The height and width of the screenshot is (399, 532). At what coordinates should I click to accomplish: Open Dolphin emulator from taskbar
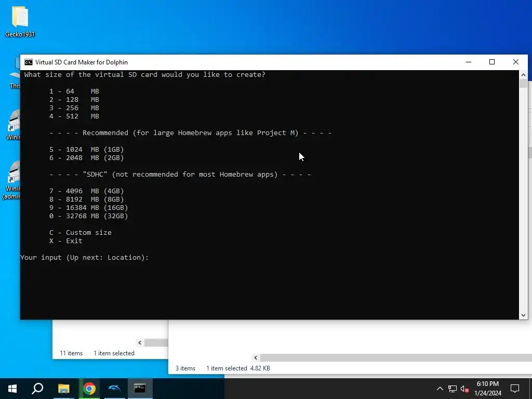[115, 389]
